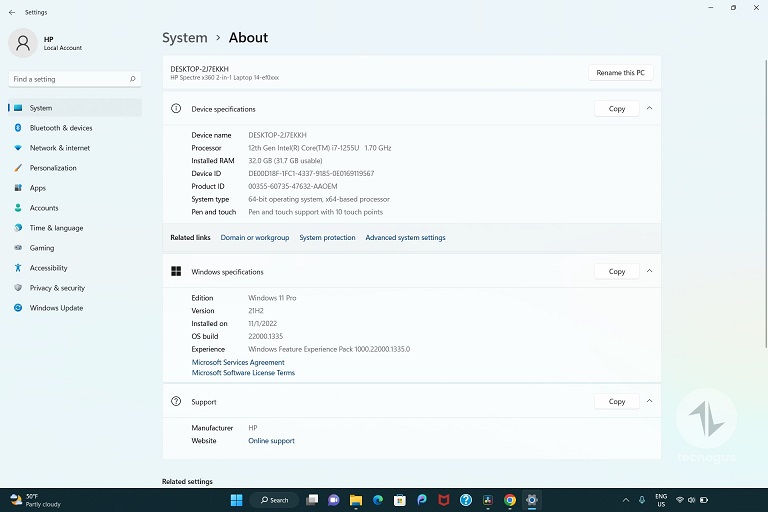The width and height of the screenshot is (768, 512).
Task: Open volume control in system tray
Action: click(x=692, y=500)
